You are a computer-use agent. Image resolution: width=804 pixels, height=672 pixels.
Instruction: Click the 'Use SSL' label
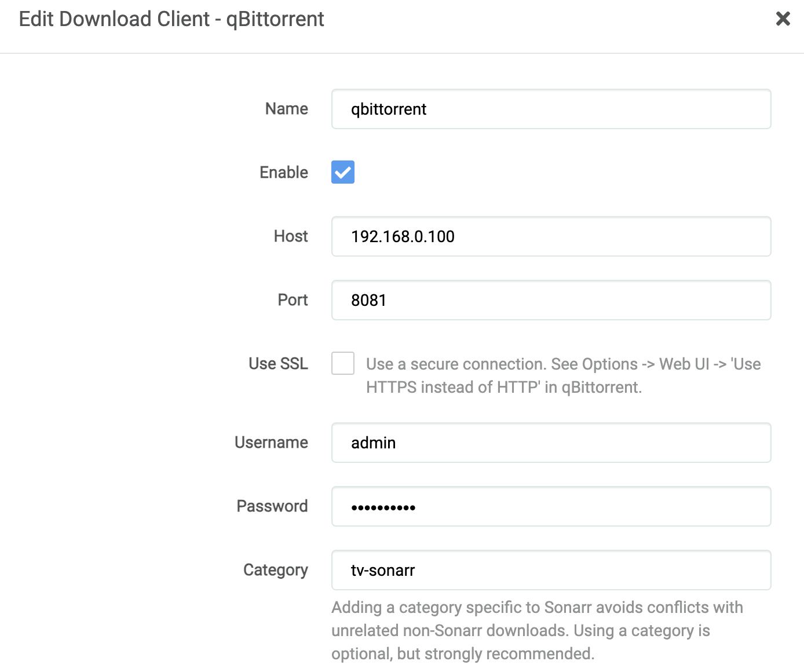click(279, 364)
